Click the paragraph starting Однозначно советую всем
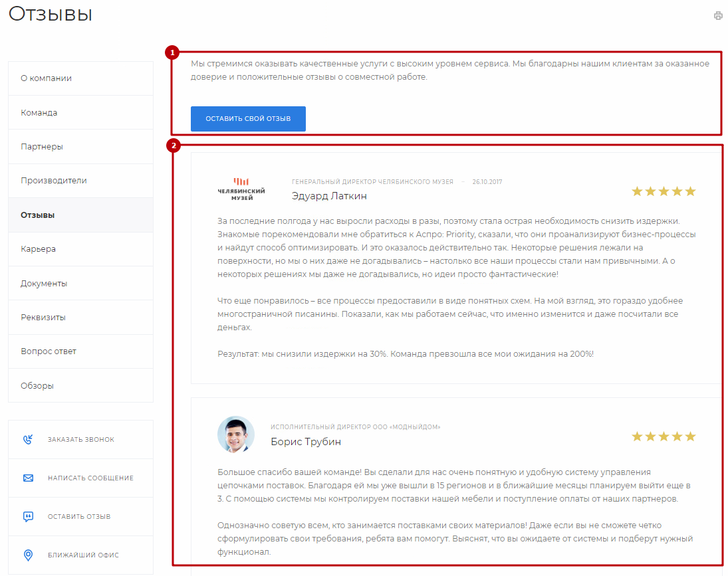This screenshot has height=576, width=728. coord(455,538)
